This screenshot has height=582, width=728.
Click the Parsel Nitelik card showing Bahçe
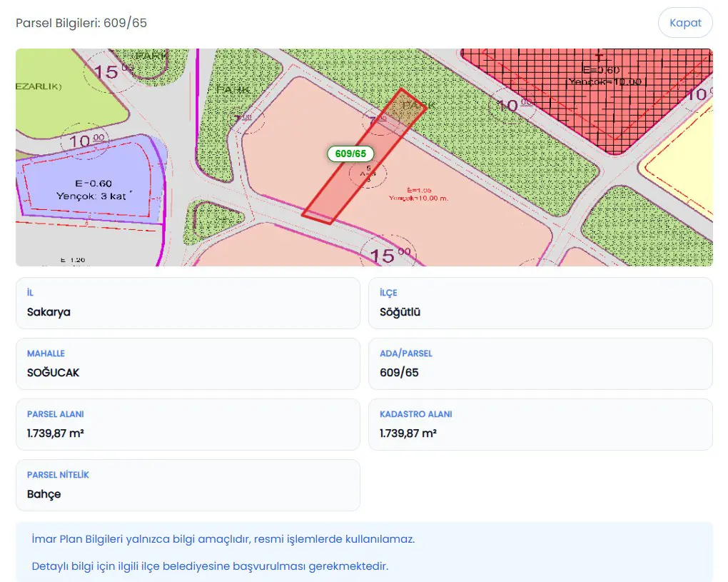tap(188, 486)
